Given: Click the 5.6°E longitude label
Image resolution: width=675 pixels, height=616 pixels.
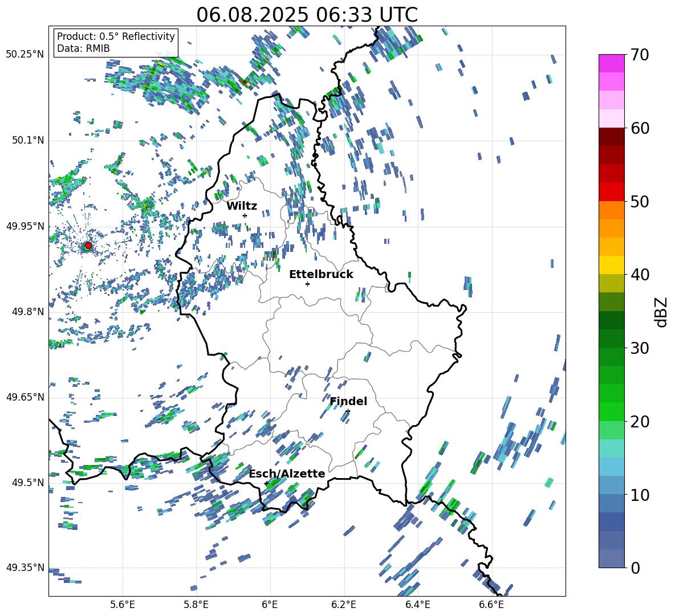Looking at the screenshot, I should click(x=123, y=605).
